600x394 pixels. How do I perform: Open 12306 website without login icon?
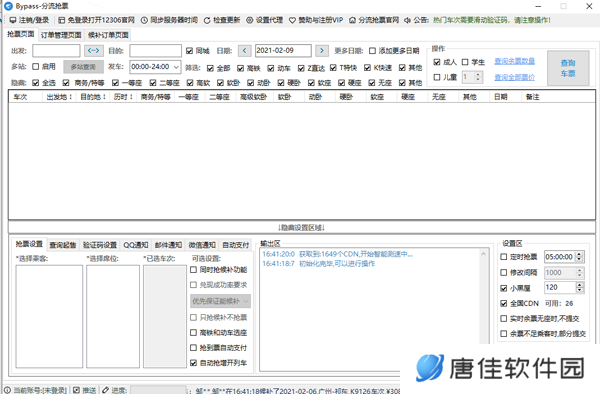(x=62, y=20)
